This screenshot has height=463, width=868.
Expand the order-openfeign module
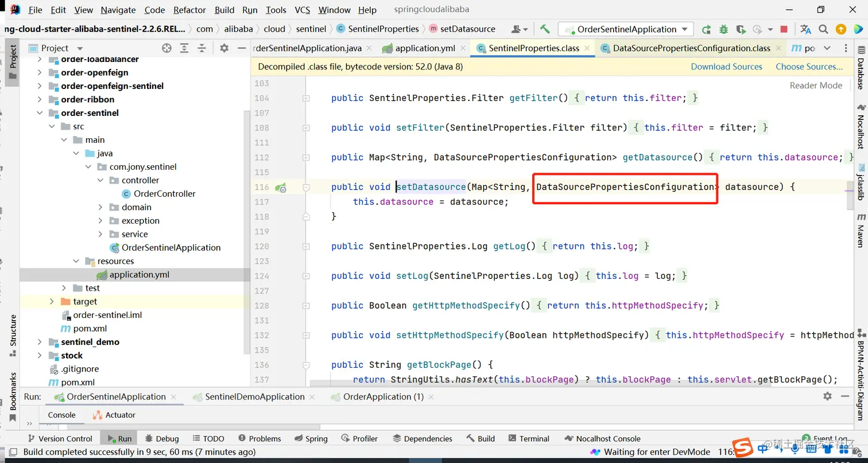coord(40,72)
